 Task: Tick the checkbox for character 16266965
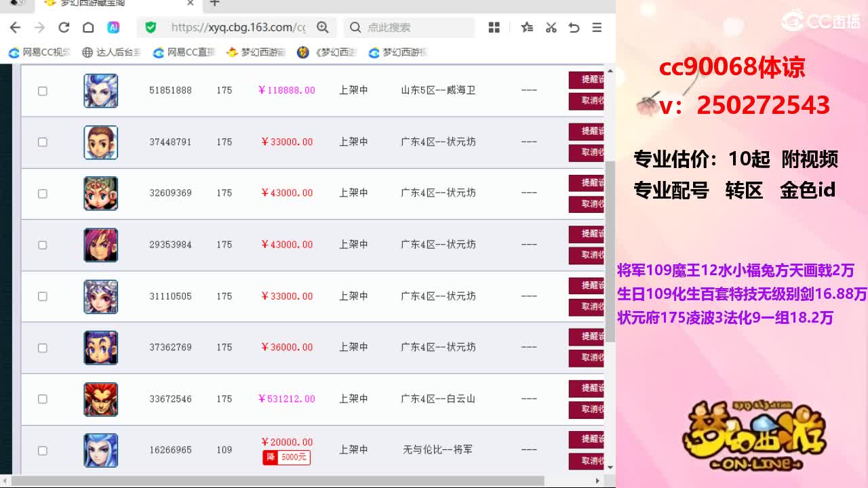[x=42, y=451]
